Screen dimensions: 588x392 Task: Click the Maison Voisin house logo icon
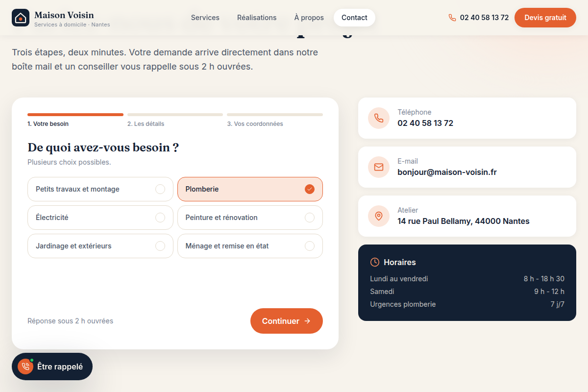(x=21, y=18)
